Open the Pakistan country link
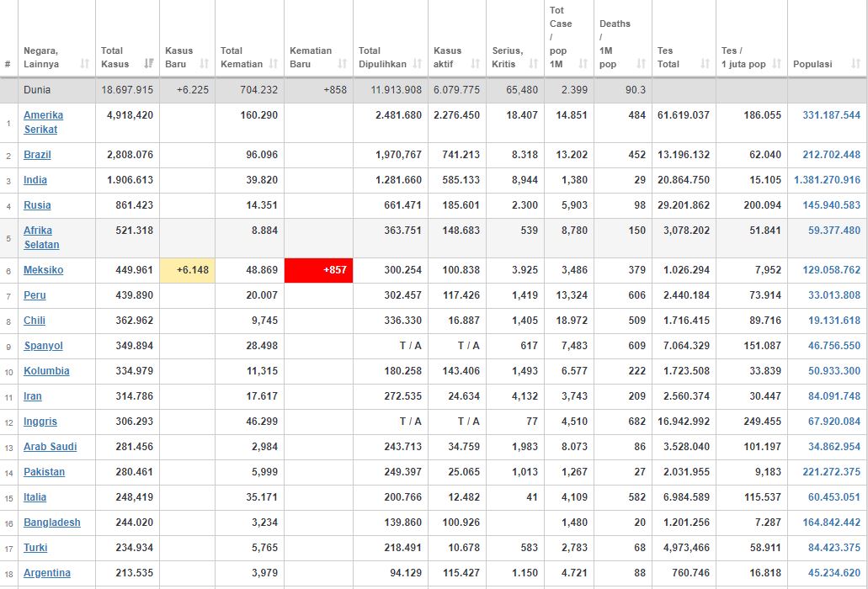 44,472
